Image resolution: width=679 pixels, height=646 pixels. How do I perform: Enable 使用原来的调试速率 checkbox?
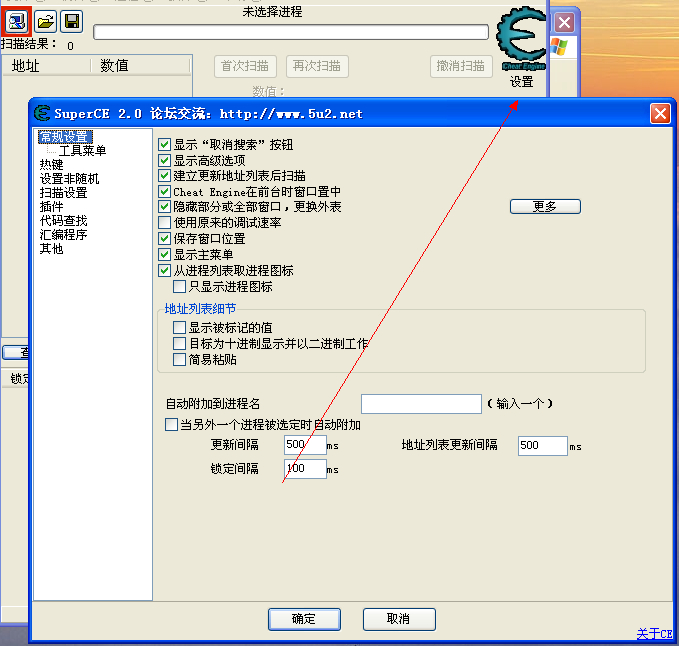(164, 223)
